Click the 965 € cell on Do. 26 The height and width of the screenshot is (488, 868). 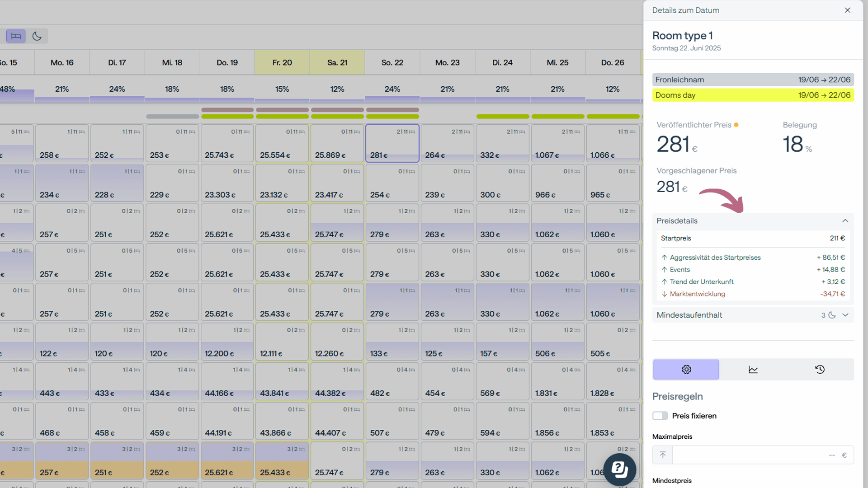613,183
